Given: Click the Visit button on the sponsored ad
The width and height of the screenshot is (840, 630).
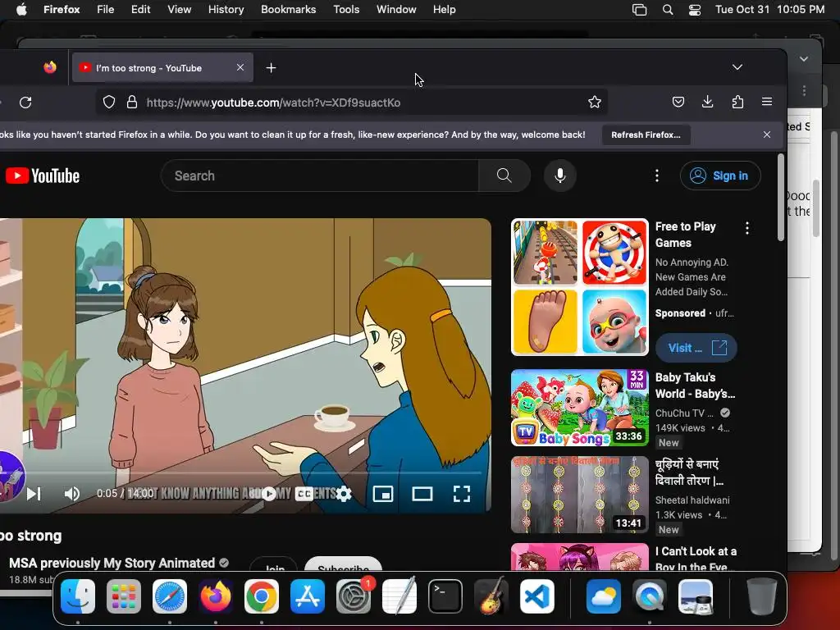Looking at the screenshot, I should tap(696, 348).
